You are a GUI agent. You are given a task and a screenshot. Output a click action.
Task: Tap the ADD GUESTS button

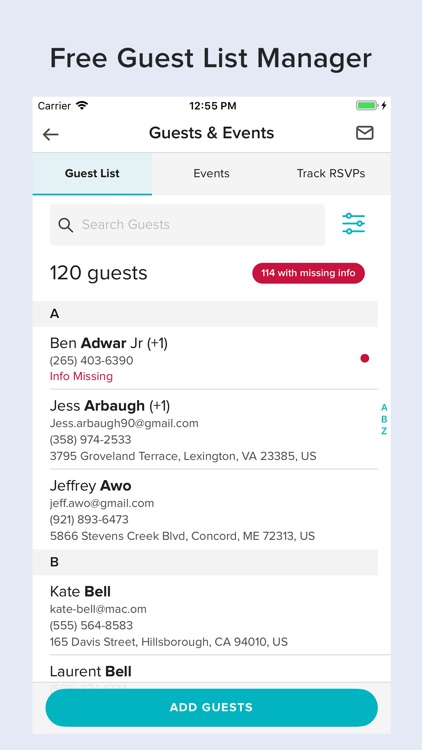point(211,707)
